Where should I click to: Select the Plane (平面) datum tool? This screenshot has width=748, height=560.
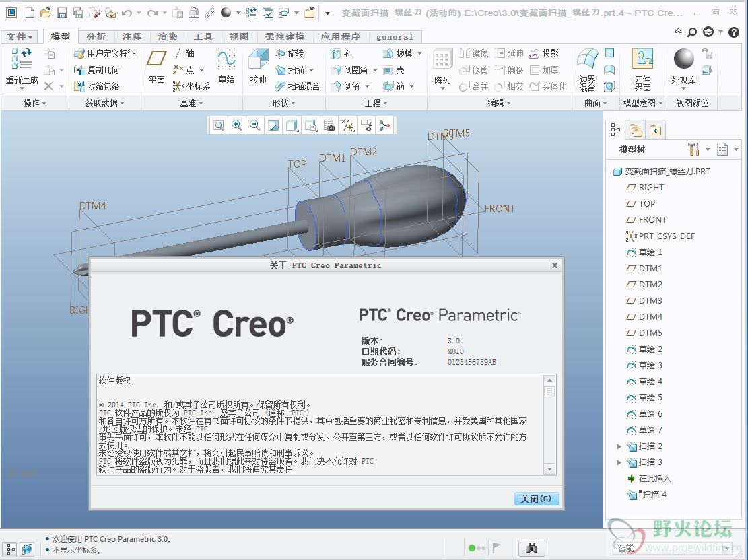156,67
